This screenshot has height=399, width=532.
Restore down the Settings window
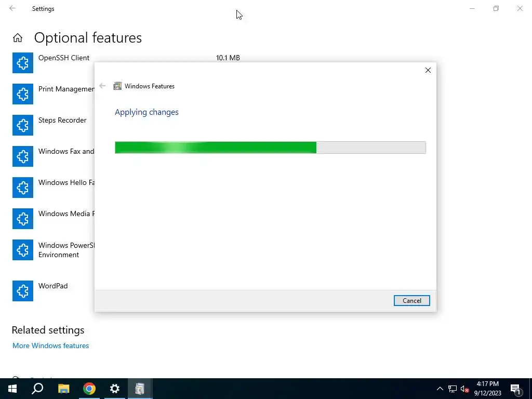tap(496, 8)
